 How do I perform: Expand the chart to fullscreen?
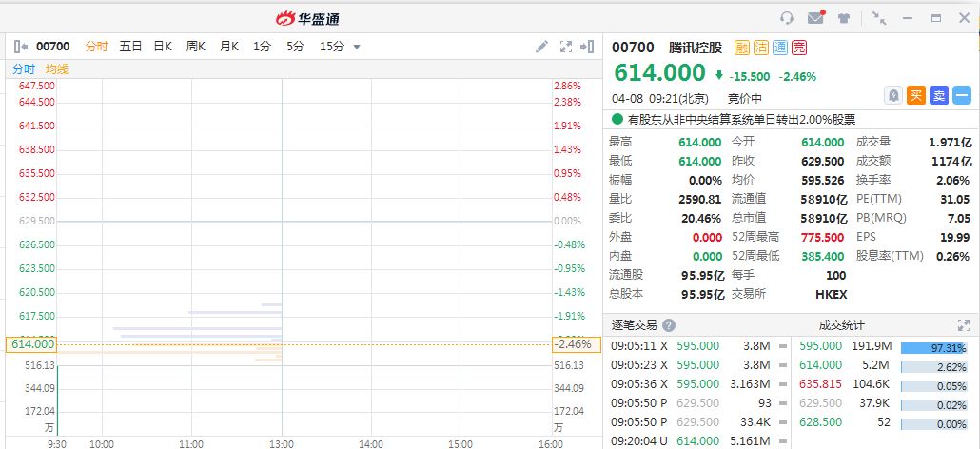point(566,46)
